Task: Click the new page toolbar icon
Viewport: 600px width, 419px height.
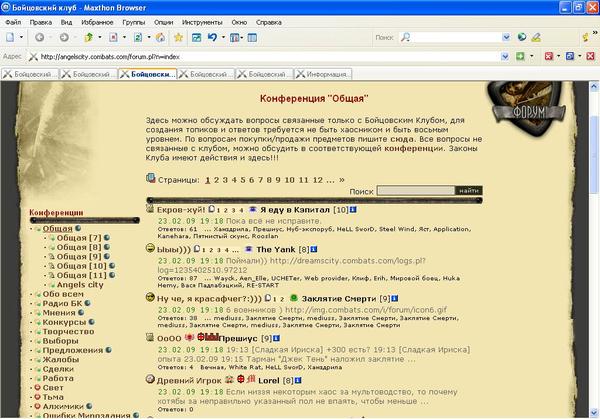Action: pyautogui.click(x=10, y=37)
